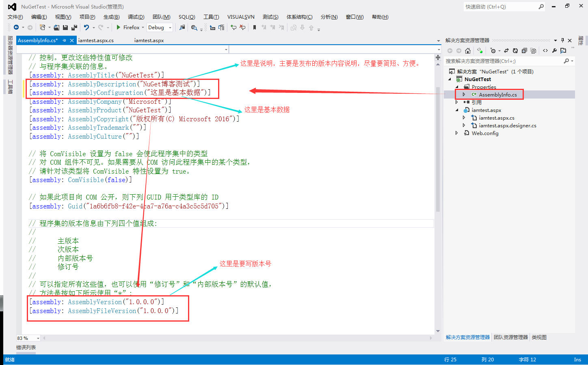
Task: Click the Save All toolbar icon
Action: 74,28
